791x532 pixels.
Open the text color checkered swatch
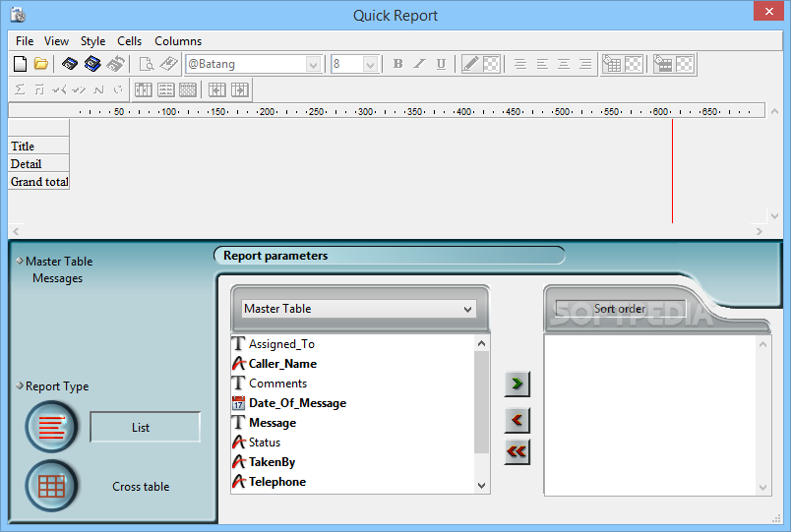point(491,64)
